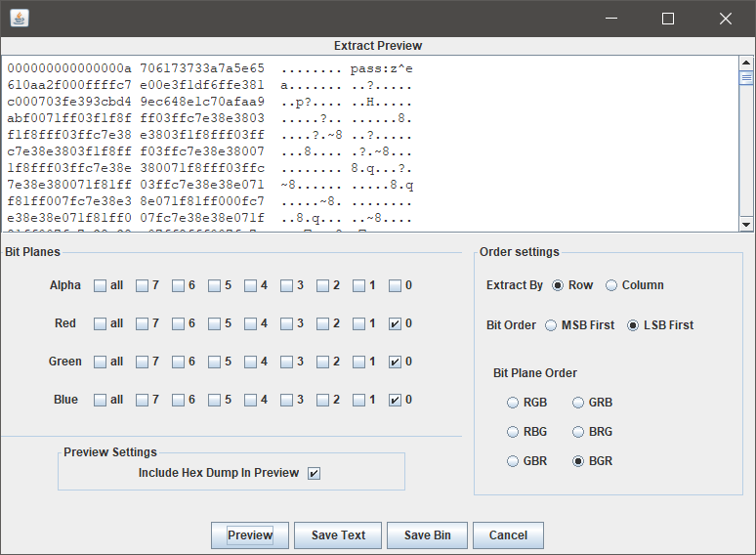Click the hex text 610aa2f000ffffc7
Viewport: 756px width, 555px height.
[x=69, y=85]
